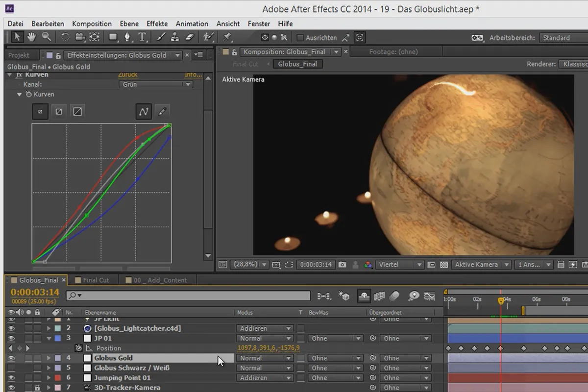The width and height of the screenshot is (588, 392).
Task: Switch to the Projekt panel tab
Action: coord(19,55)
